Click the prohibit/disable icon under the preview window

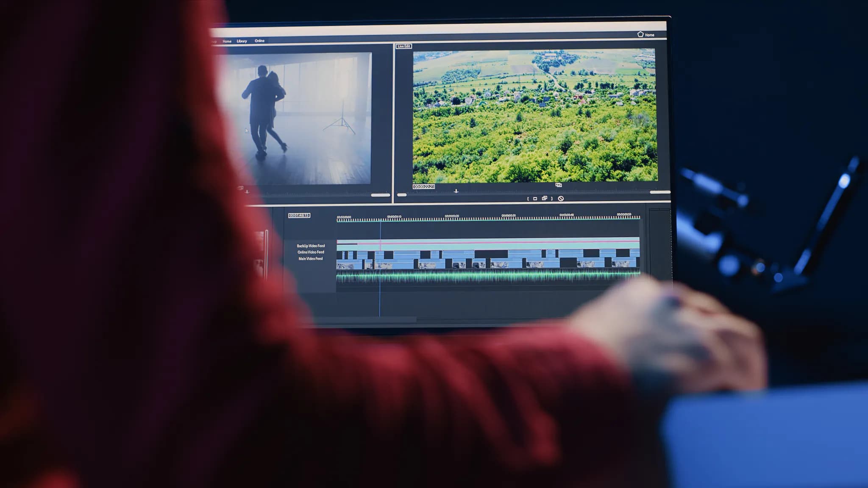pos(561,198)
